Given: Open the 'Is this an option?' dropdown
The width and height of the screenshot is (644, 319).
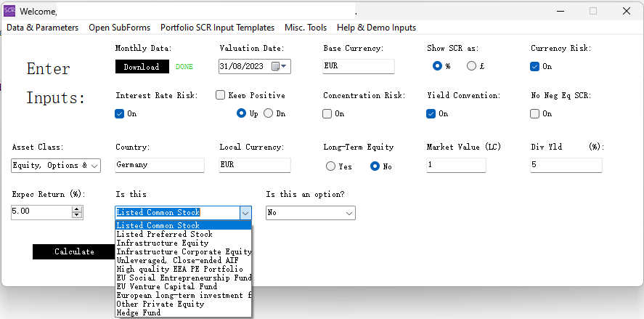Looking at the screenshot, I should pyautogui.click(x=349, y=213).
